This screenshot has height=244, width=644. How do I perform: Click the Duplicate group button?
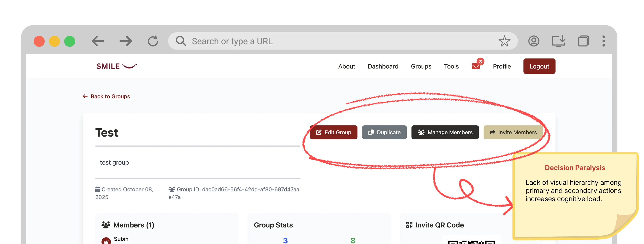[384, 132]
